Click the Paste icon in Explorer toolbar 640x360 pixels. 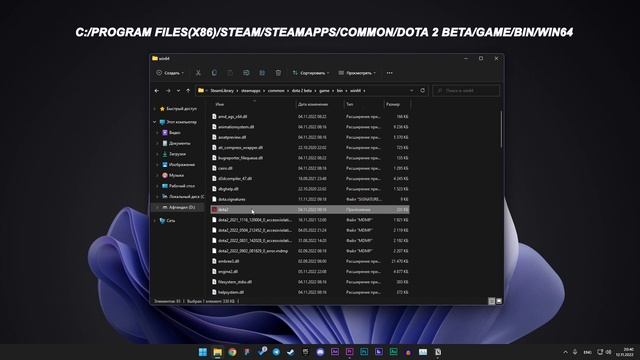[x=230, y=73]
